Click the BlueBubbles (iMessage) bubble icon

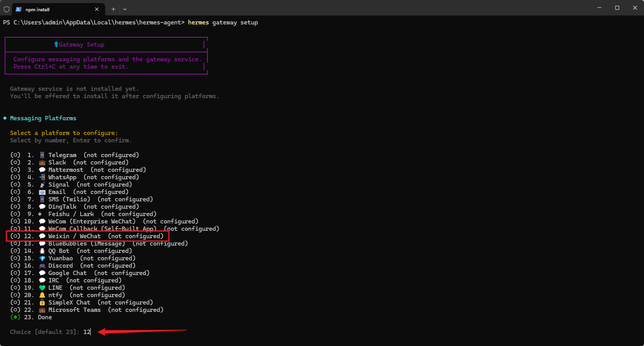pyautogui.click(x=42, y=244)
